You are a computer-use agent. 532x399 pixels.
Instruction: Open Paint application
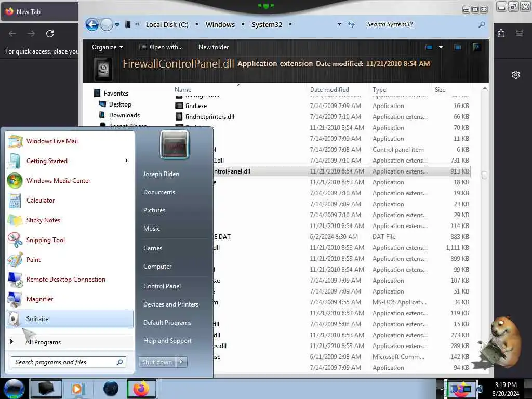70,260
